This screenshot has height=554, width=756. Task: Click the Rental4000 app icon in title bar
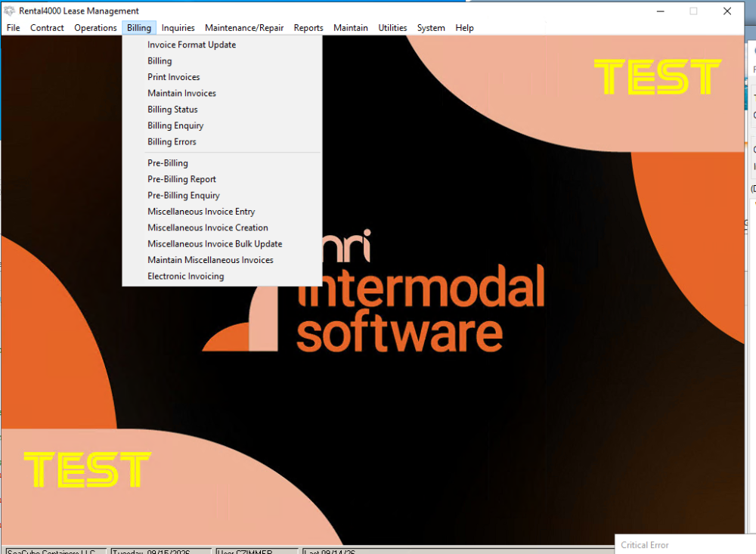click(9, 11)
